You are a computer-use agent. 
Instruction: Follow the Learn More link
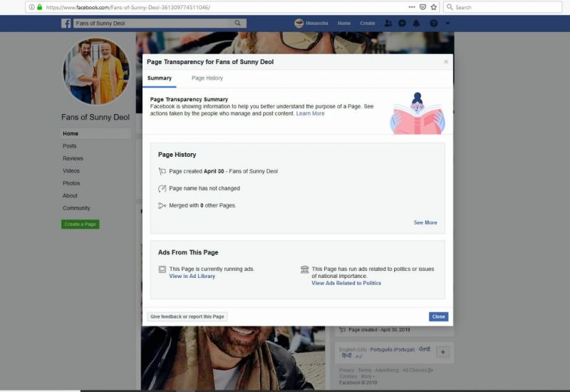pyautogui.click(x=310, y=113)
